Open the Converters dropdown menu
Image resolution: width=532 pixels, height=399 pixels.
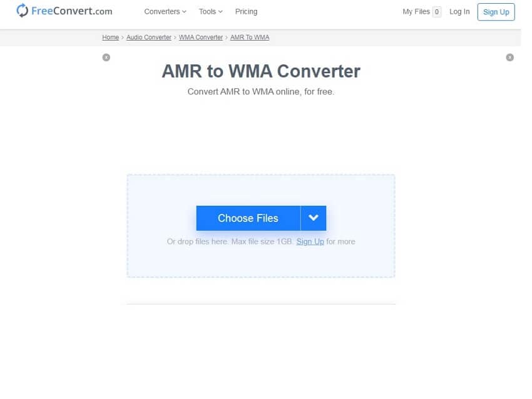point(165,11)
